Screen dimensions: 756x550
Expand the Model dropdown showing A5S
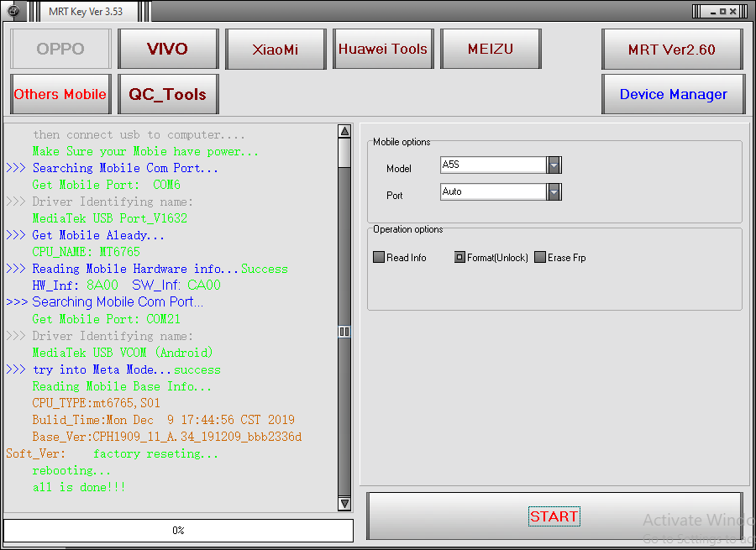[554, 165]
